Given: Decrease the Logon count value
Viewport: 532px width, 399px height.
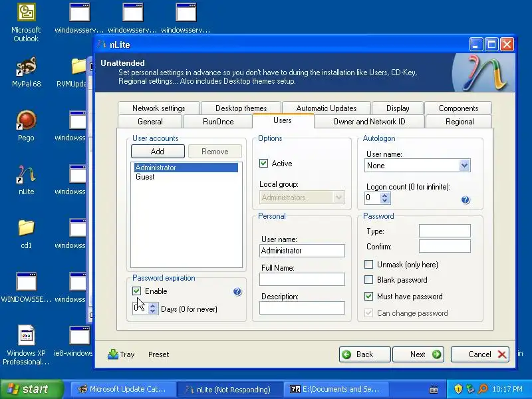Looking at the screenshot, I should pos(385,201).
